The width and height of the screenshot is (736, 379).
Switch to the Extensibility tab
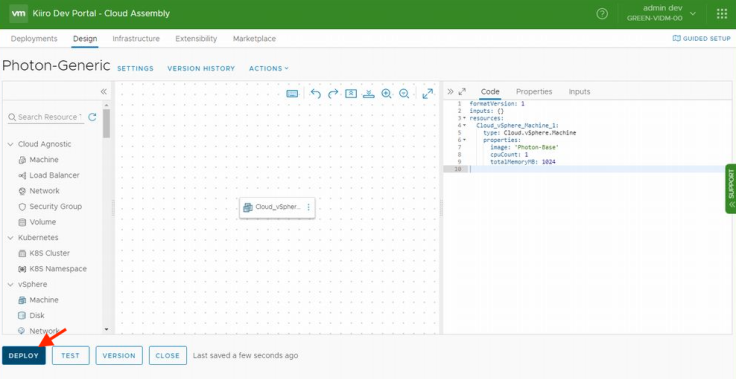click(196, 39)
